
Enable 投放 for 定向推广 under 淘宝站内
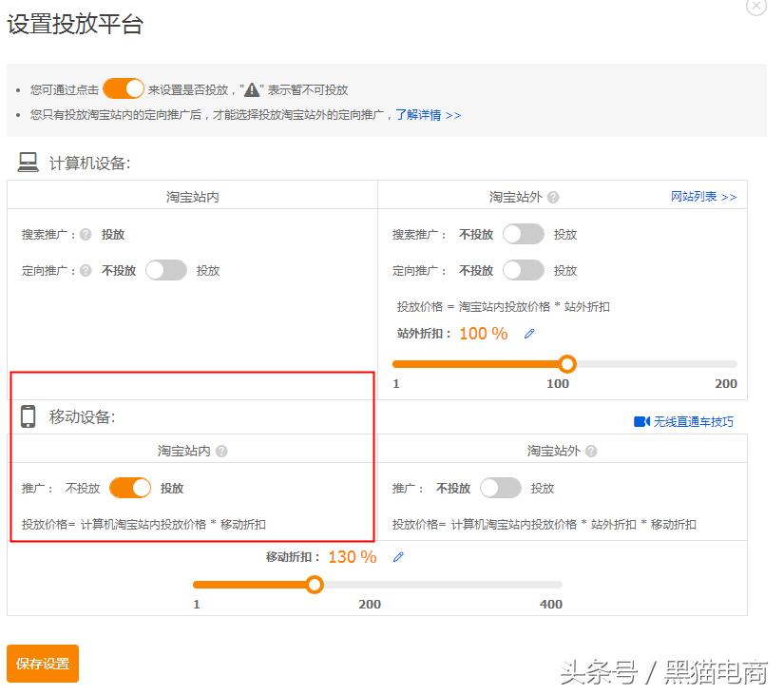pos(166,270)
